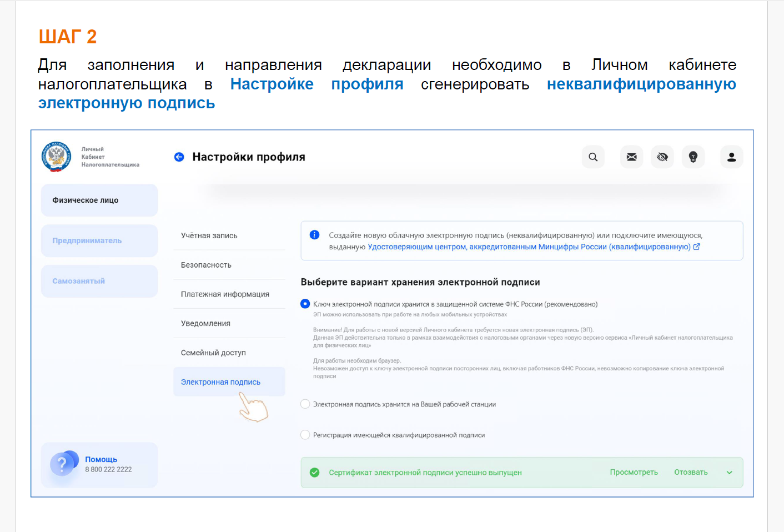Open the Электронная подпись settings section
This screenshot has height=532, width=784.
click(220, 382)
